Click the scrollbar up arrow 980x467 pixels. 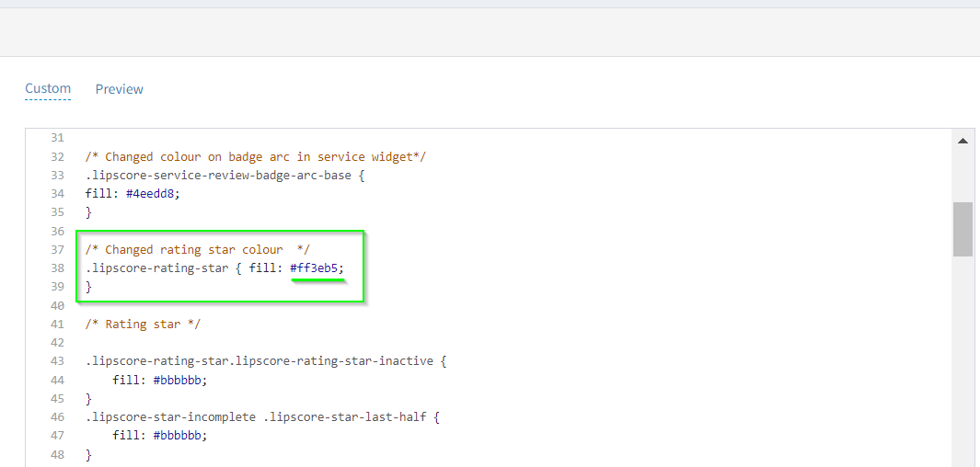[x=963, y=142]
